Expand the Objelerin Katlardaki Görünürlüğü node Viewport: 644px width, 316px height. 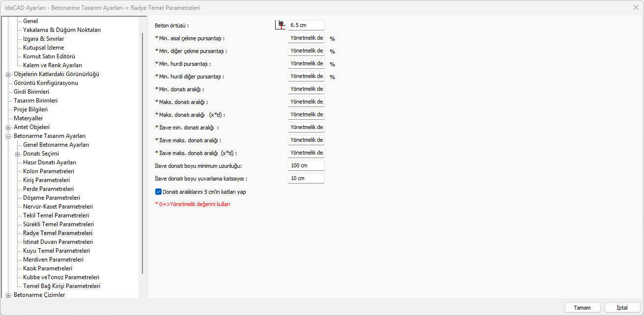(x=8, y=75)
